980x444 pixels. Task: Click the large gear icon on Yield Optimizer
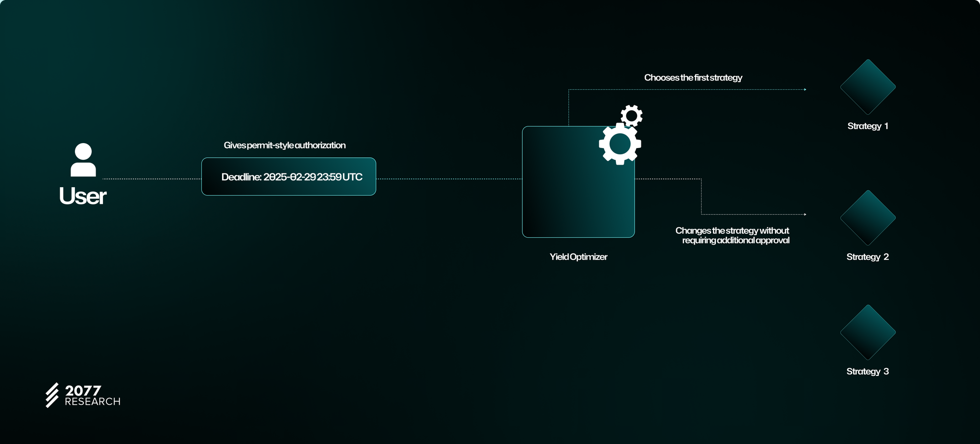[x=620, y=144]
